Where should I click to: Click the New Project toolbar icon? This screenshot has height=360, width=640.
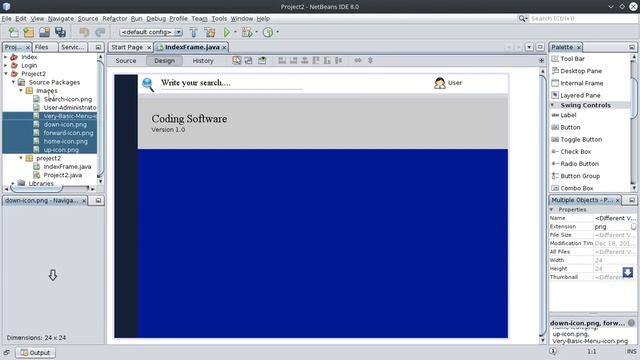pos(29,32)
